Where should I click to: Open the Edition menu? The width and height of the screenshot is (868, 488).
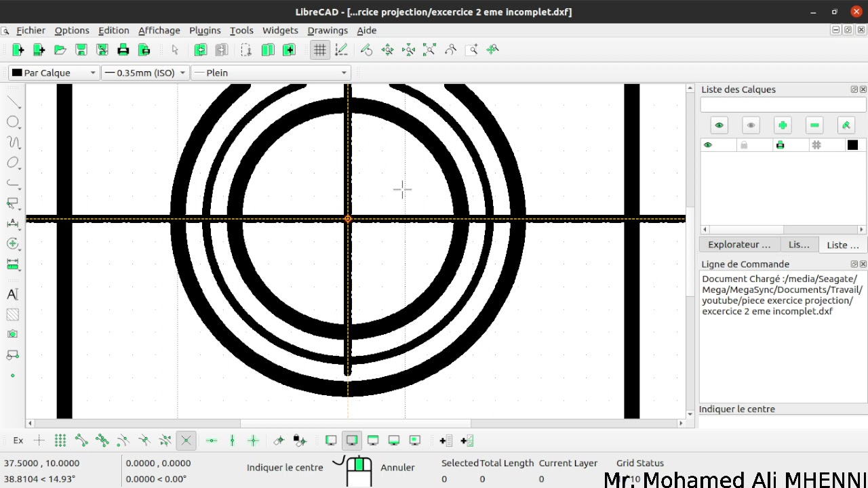[113, 30]
